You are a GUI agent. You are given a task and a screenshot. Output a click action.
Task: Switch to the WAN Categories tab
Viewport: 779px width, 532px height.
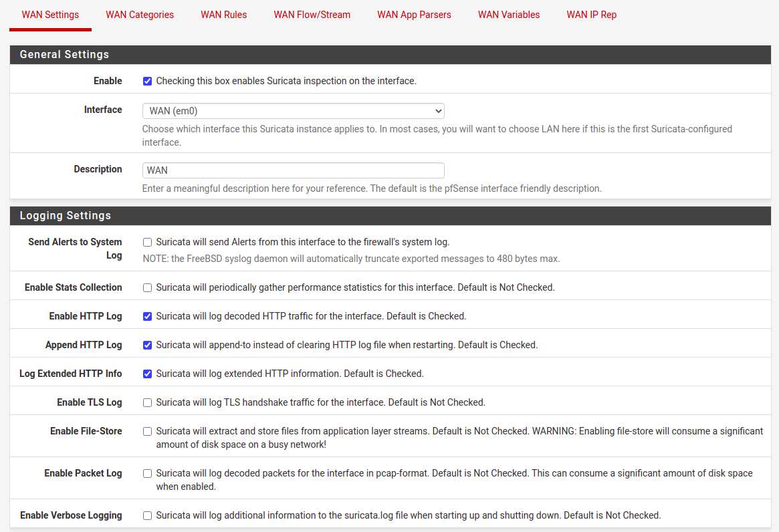click(x=140, y=15)
